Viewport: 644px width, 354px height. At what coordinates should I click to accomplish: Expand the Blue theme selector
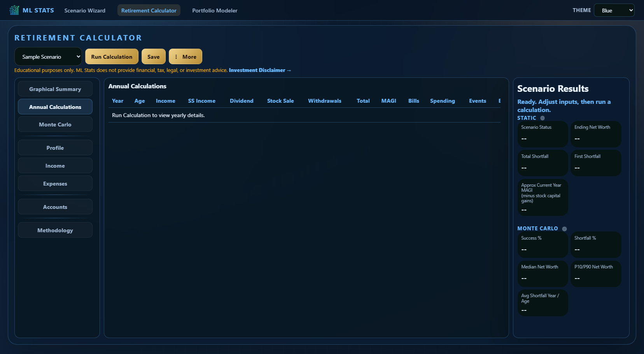pos(614,11)
